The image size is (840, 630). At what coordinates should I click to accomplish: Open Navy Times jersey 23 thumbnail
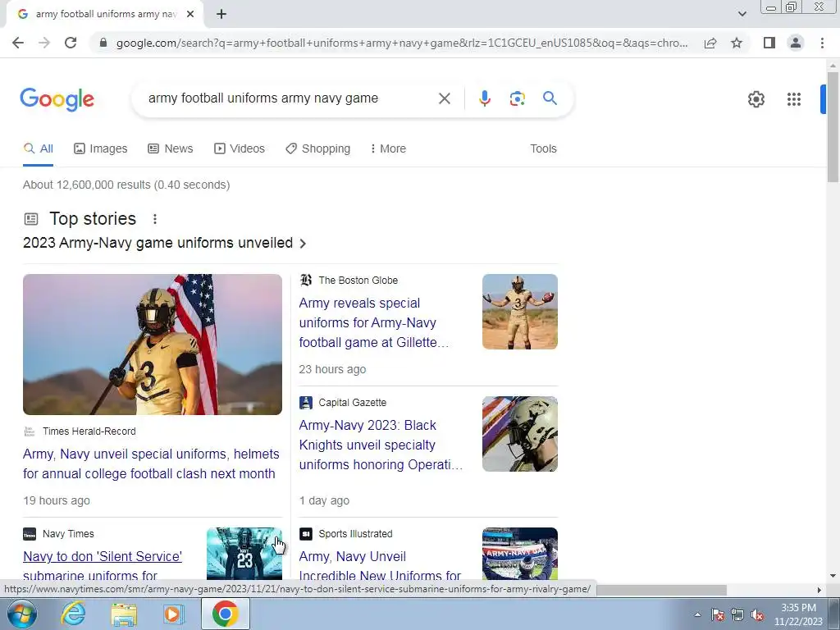[244, 554]
